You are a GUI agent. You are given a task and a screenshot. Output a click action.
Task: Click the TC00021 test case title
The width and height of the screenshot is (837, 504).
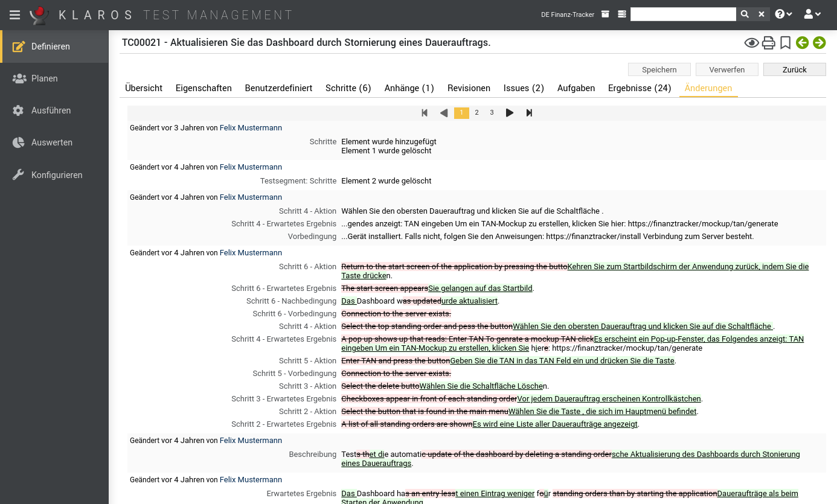pos(306,42)
